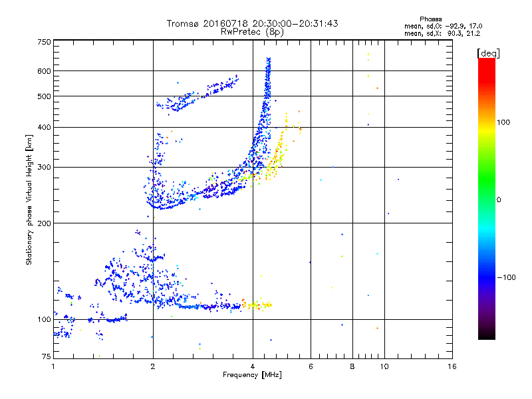Click the x-axis tick label '10'
The image size is (532, 399).
384,366
